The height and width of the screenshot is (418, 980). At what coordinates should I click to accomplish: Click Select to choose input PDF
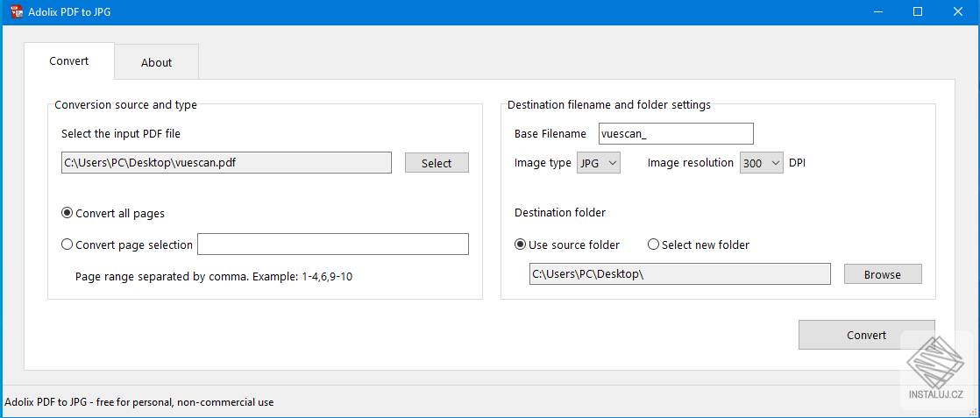(437, 163)
